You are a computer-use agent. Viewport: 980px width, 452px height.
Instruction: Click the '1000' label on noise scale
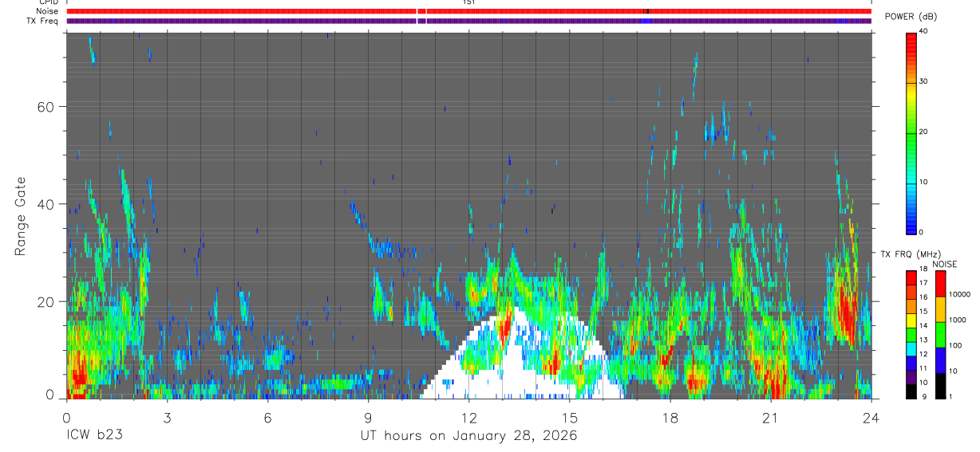click(x=956, y=320)
